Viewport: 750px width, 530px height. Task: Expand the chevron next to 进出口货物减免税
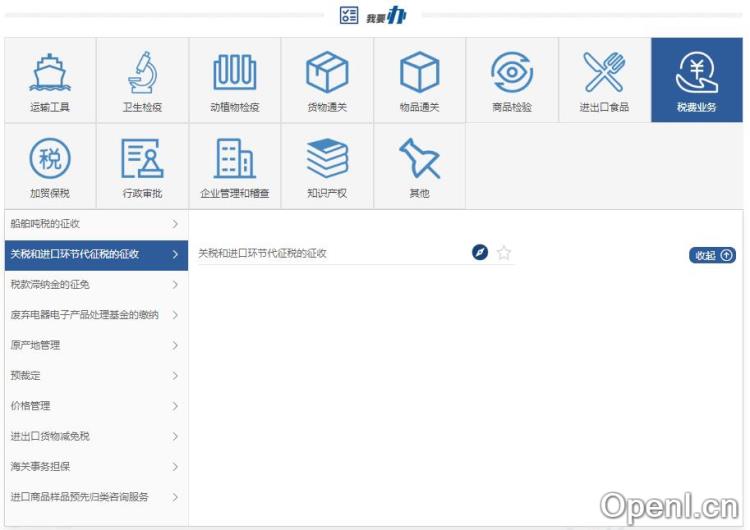(175, 436)
